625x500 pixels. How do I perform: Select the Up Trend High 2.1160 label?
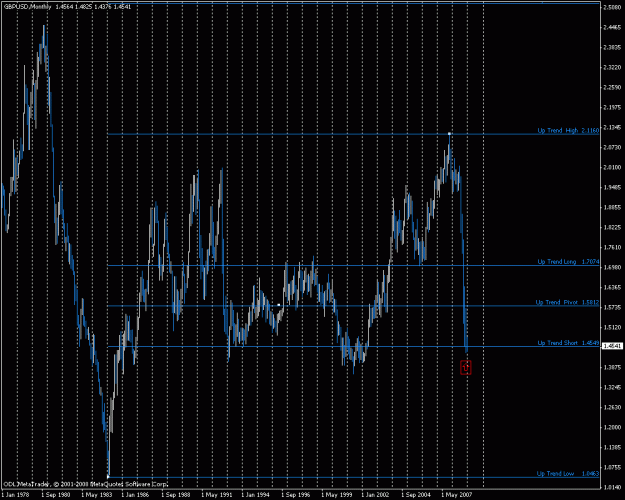point(568,130)
